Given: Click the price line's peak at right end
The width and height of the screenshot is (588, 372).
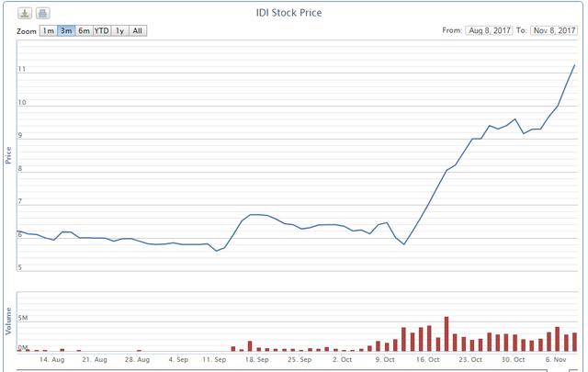Looking at the screenshot, I should click(x=574, y=65).
